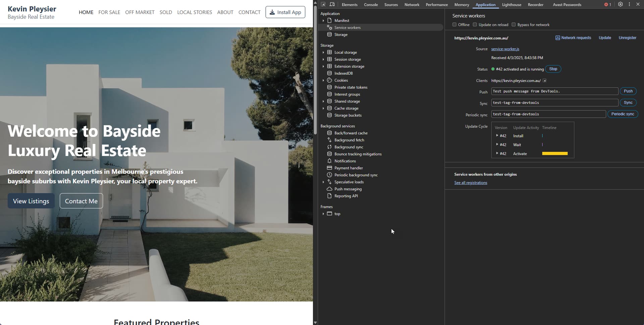Image resolution: width=644 pixels, height=325 pixels.
Task: Click the Cookies icon in Storage
Action: click(x=329, y=80)
